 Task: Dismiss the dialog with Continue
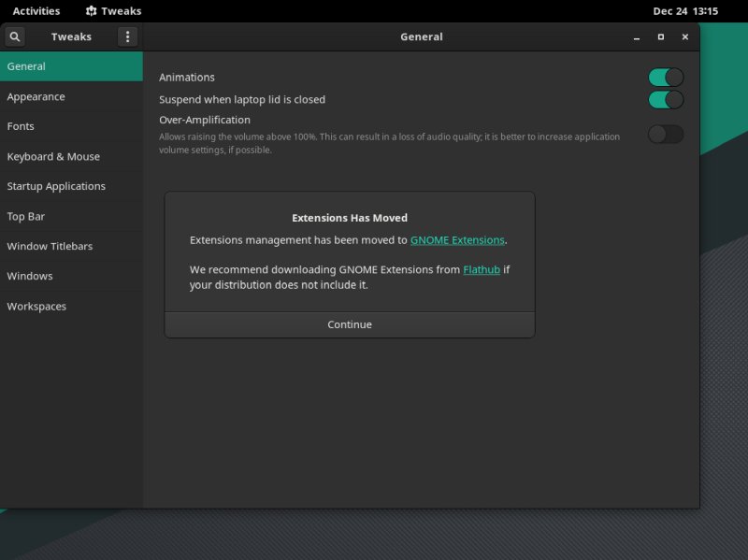click(x=349, y=325)
